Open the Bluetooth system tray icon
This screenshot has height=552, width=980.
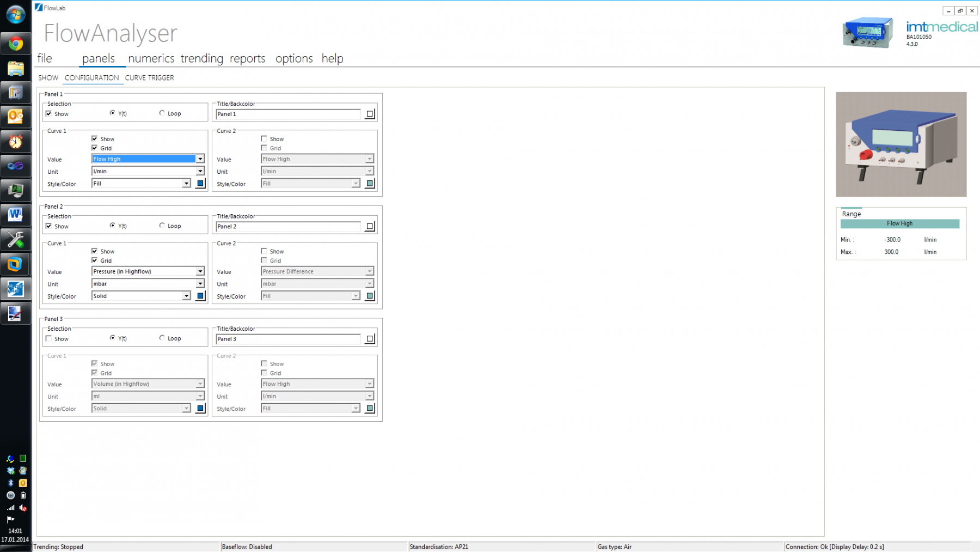point(10,483)
